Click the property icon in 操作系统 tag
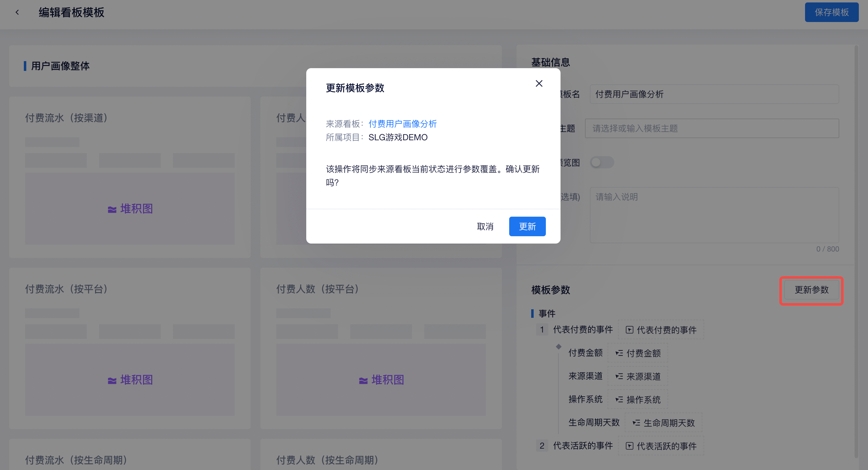 (619, 400)
